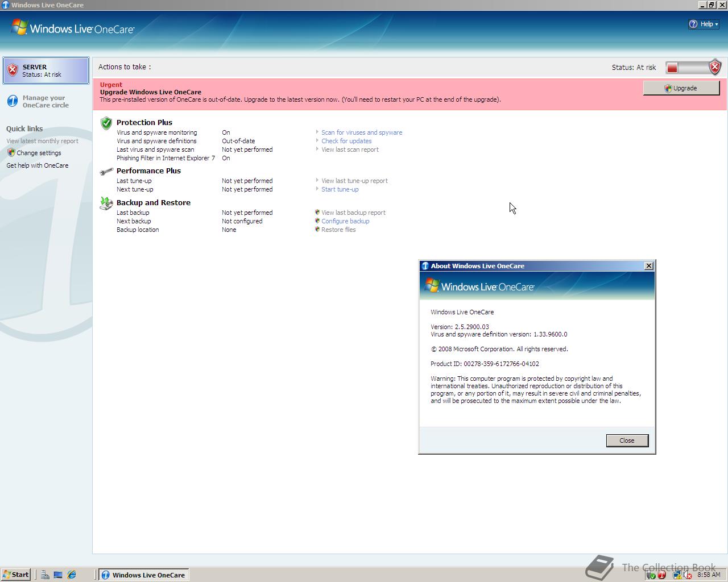728x582 pixels.
Task: Click the red status bar indicator
Action: [672, 68]
